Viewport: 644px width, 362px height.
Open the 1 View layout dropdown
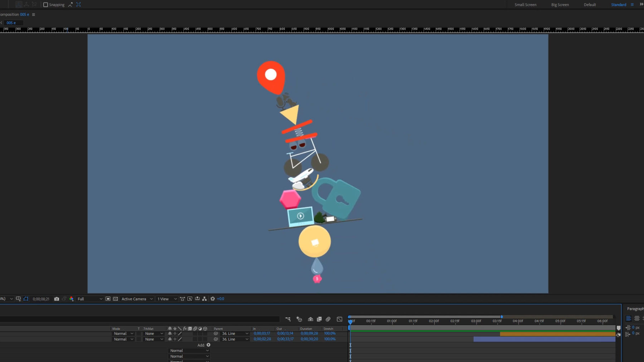(x=167, y=299)
